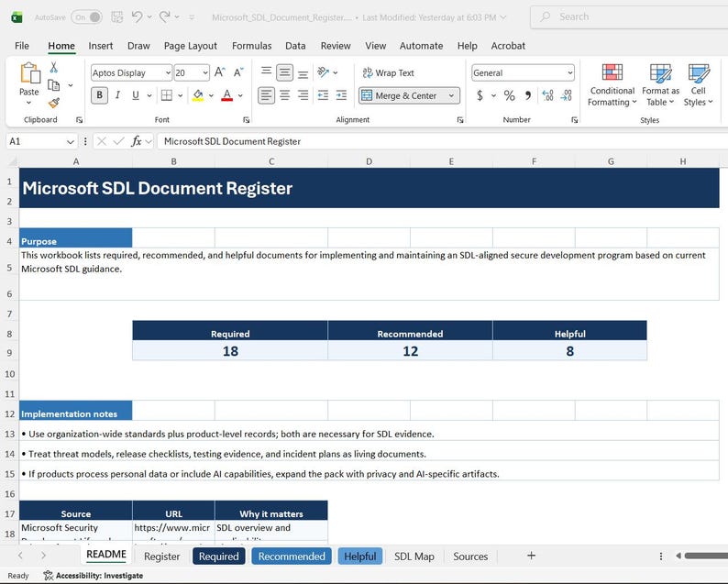Apply Accounting dollar format
The height and width of the screenshot is (584, 728).
tap(480, 95)
